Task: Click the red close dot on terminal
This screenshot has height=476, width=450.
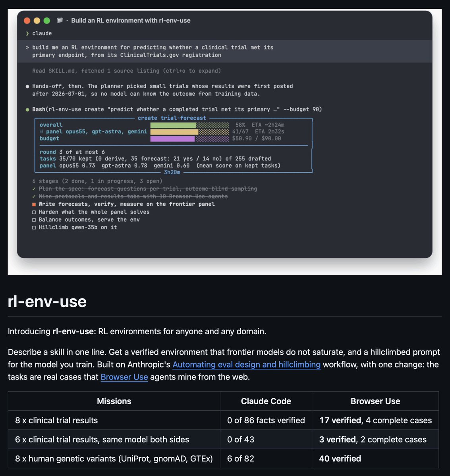Action: (27, 21)
